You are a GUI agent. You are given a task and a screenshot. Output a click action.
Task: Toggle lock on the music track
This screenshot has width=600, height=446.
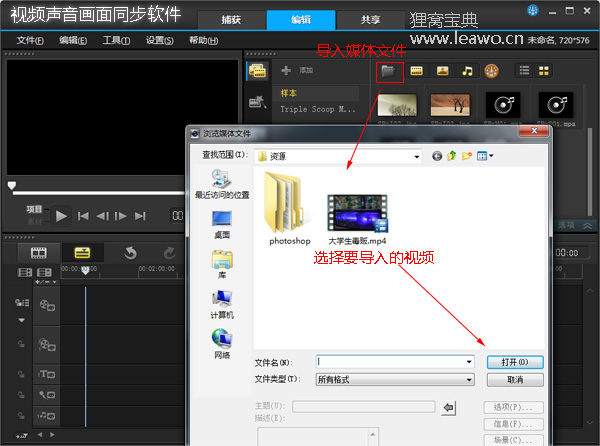(20, 417)
